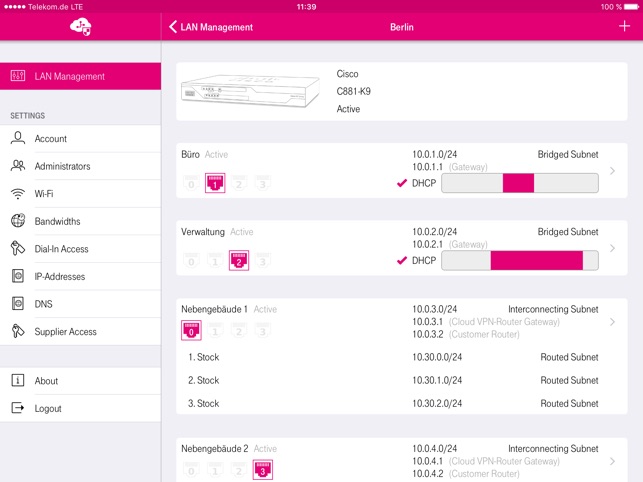This screenshot has height=482, width=643.
Task: Select port 3 in the Verwaltung subnet
Action: (x=262, y=260)
